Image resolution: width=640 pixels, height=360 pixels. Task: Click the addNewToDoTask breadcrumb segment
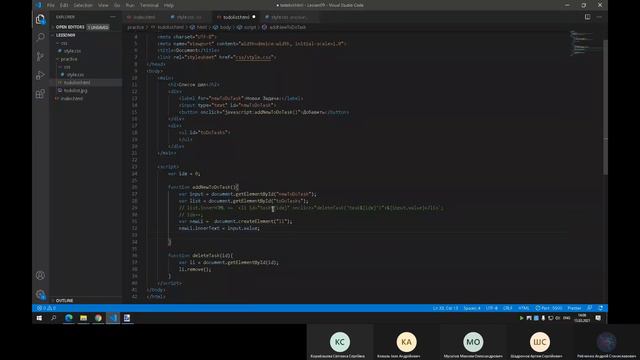pyautogui.click(x=284, y=27)
